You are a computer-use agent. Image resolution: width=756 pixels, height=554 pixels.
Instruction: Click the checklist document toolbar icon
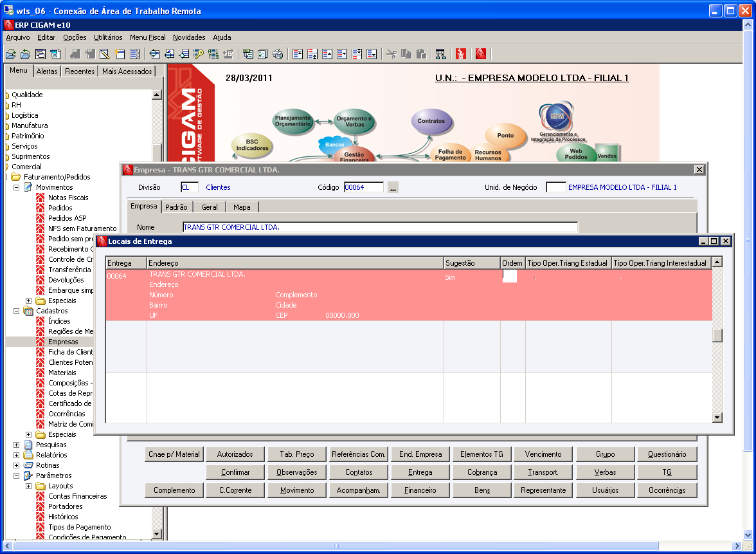(x=263, y=54)
